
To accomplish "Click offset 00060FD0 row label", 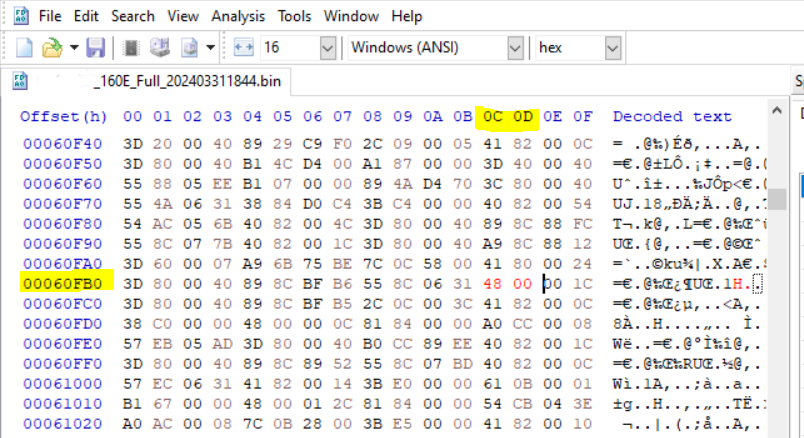I will point(63,324).
